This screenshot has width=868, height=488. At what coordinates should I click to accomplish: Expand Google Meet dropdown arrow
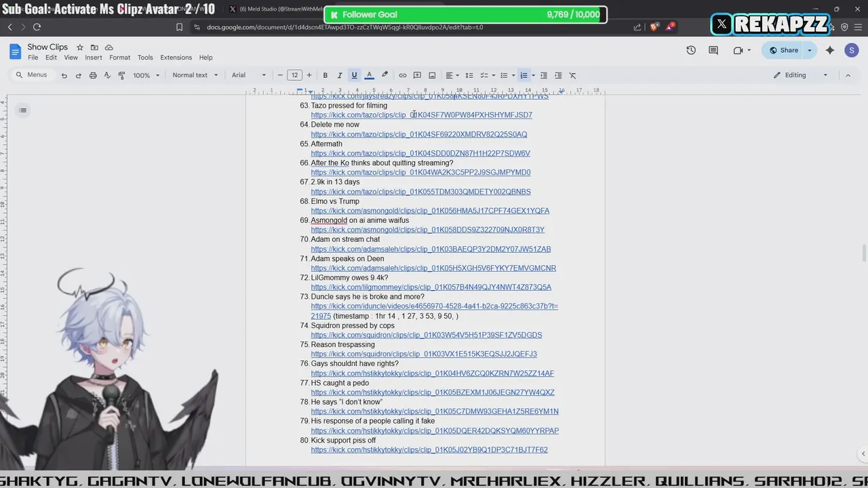tap(749, 50)
